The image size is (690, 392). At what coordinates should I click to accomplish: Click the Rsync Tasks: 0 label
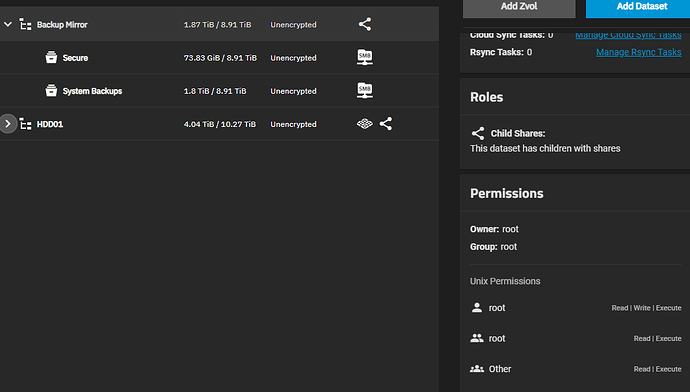pos(501,52)
